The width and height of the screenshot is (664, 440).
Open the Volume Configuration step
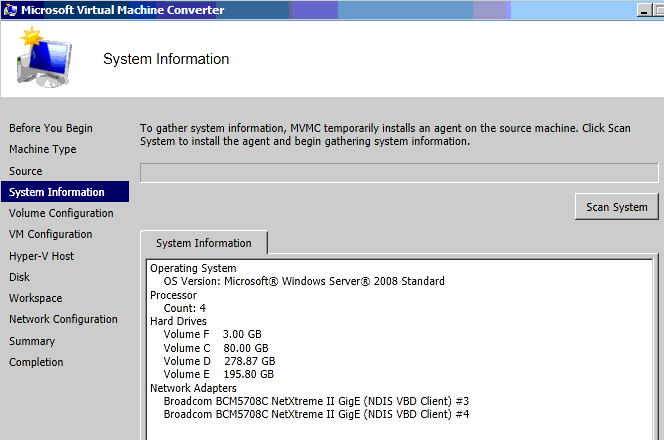coord(61,213)
